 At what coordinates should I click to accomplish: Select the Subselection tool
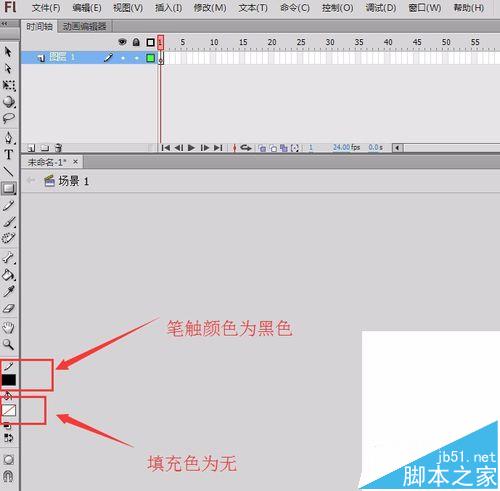coord(8,68)
